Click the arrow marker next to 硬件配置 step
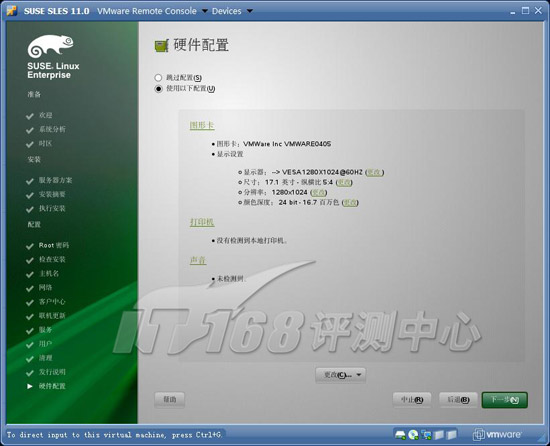 click(x=30, y=386)
